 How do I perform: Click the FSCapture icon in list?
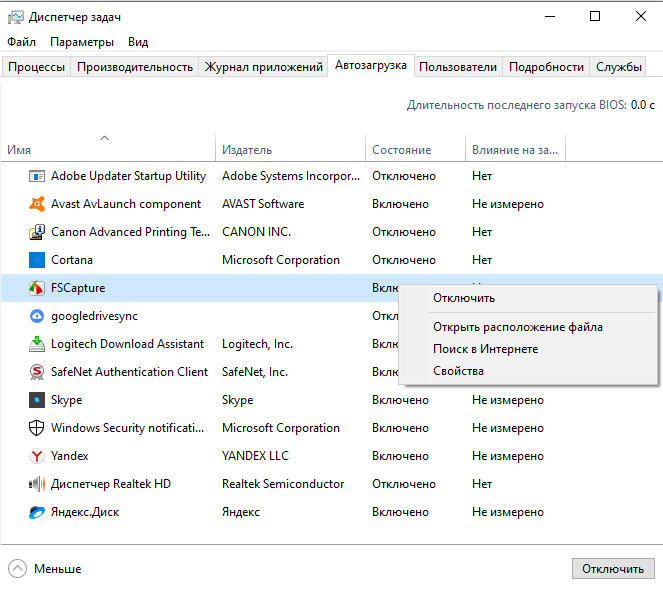point(37,288)
